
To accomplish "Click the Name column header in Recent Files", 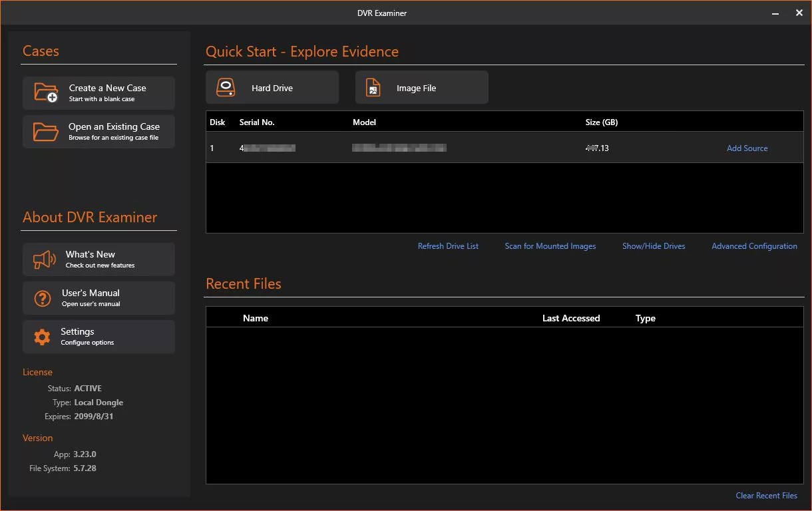I will [x=256, y=318].
